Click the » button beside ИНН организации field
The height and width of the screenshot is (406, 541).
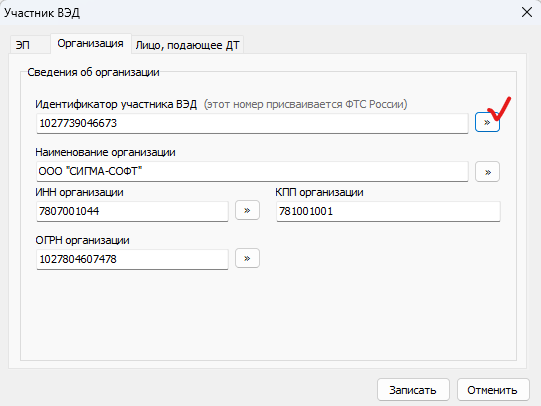(247, 210)
